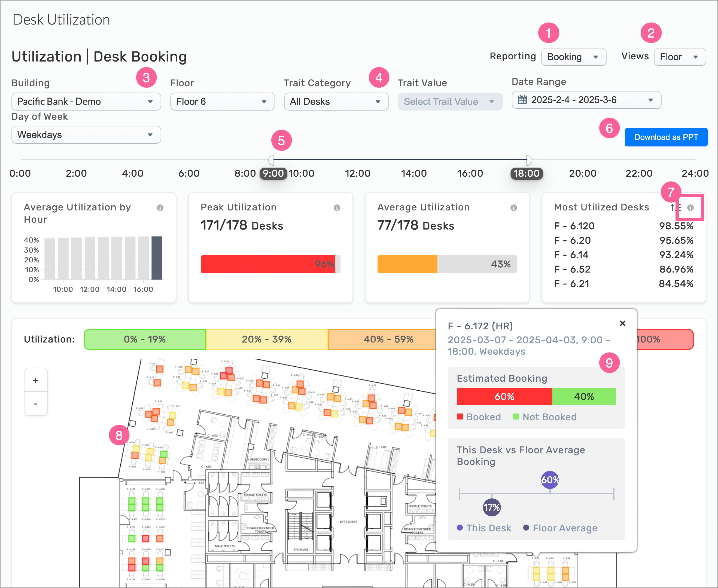The width and height of the screenshot is (718, 588).
Task: Open Trait Category All Desks dropdown
Action: click(x=336, y=102)
